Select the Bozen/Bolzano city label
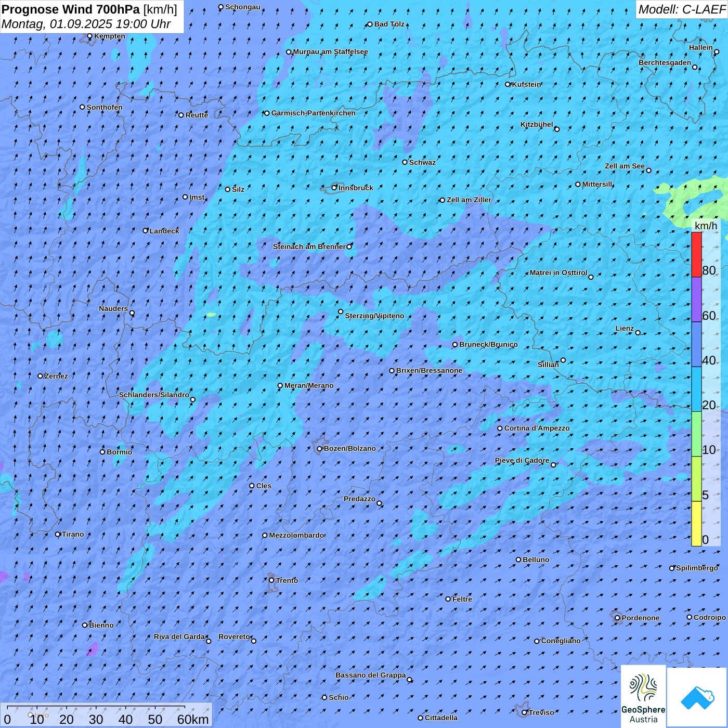This screenshot has height=728, width=728. click(349, 448)
